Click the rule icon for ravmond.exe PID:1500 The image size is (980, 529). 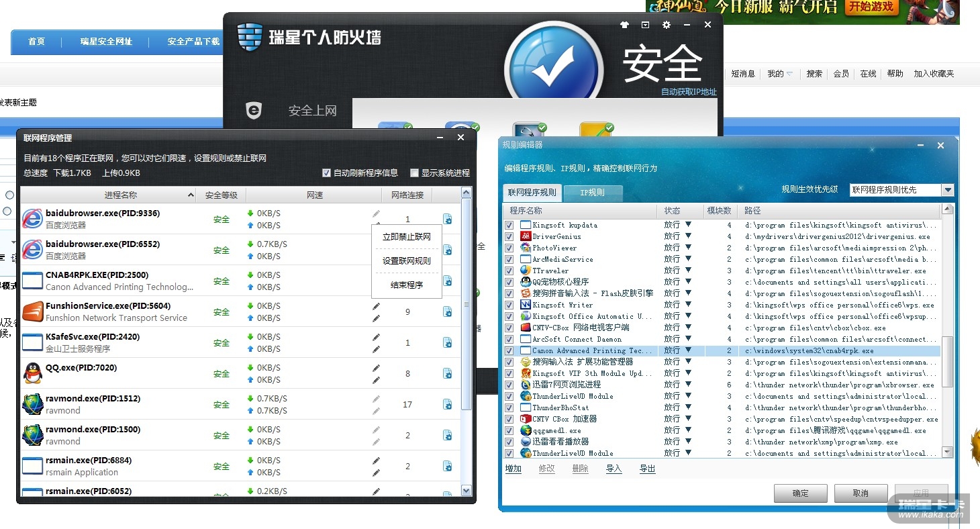(447, 435)
